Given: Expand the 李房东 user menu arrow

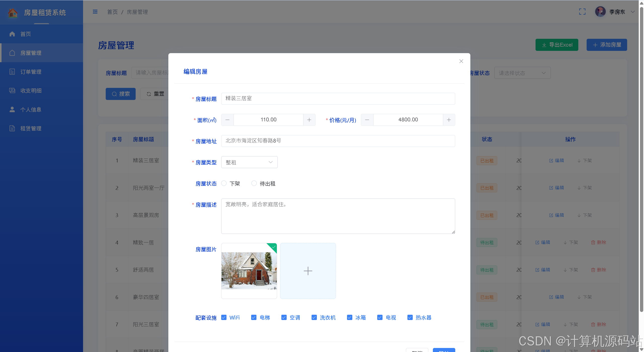Looking at the screenshot, I should (x=633, y=12).
